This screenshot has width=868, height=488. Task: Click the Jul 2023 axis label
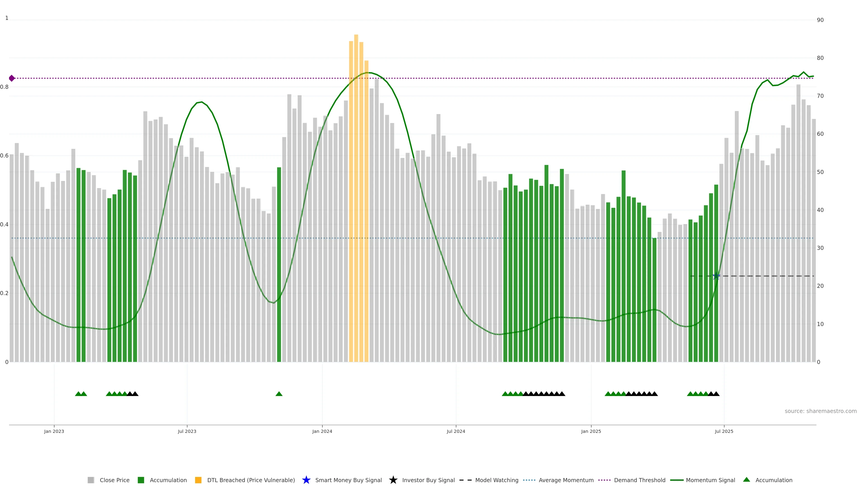tap(187, 431)
